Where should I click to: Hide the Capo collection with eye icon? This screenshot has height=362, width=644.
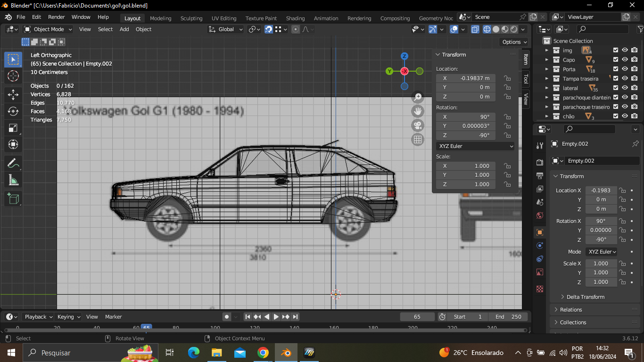pyautogui.click(x=625, y=60)
